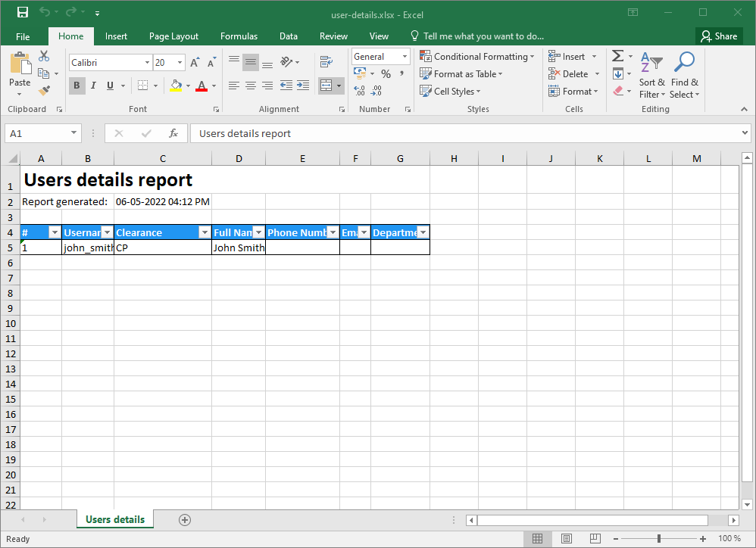The width and height of the screenshot is (756, 548).
Task: Click the Share button
Action: click(x=718, y=36)
